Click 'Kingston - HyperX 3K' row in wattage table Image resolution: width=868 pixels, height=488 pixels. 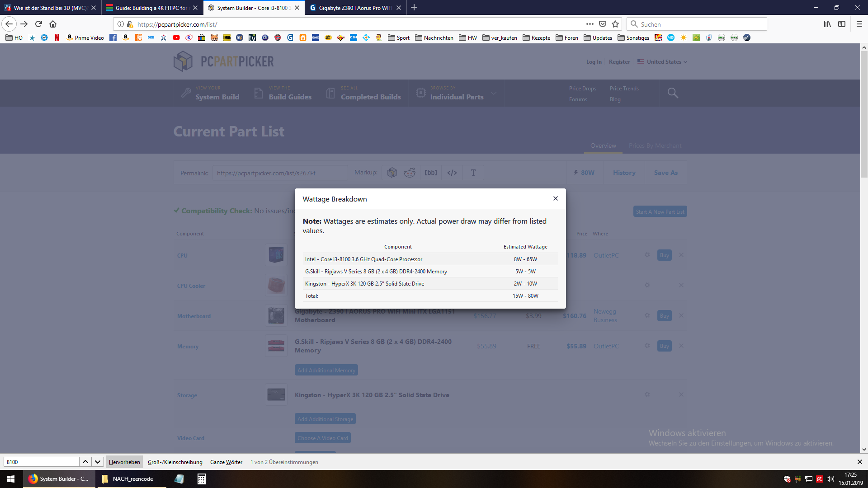click(430, 283)
